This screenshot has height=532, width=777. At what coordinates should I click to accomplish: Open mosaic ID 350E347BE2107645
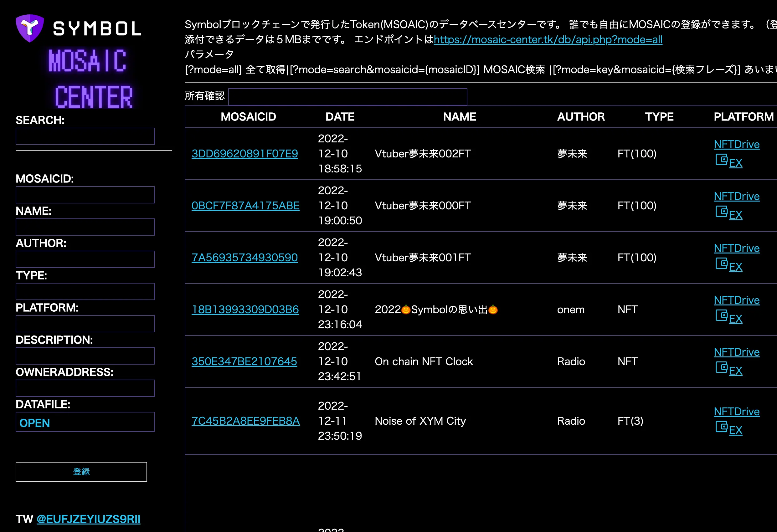pos(244,361)
